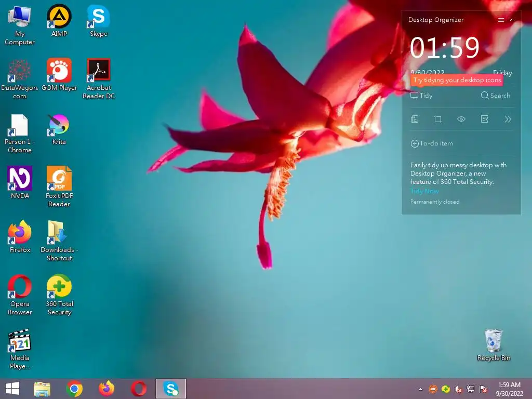Select the 360 Total Security desktop shortcut
The image size is (532, 399).
[59, 295]
